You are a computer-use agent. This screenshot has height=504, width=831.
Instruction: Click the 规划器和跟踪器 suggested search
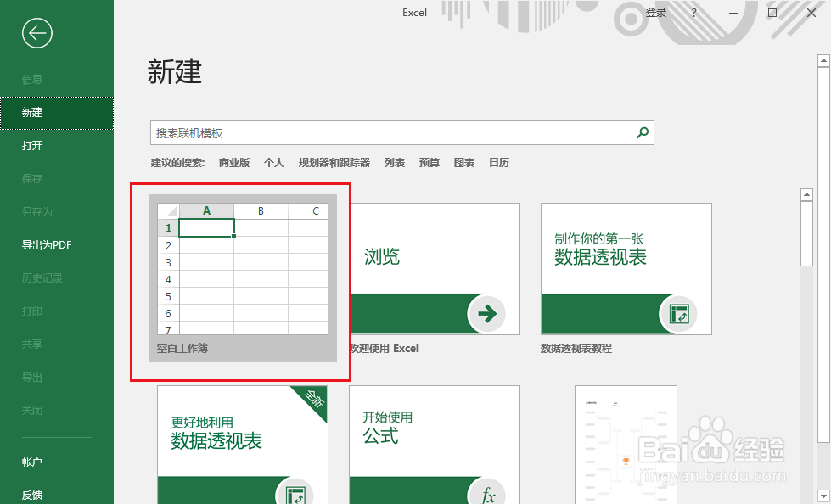click(x=334, y=163)
